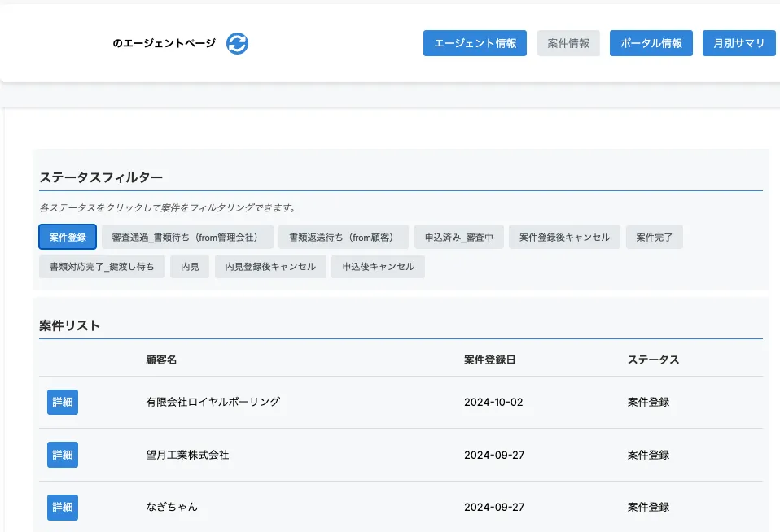
Task: Click the 案件登録 status in 望月工業株式会社 row
Action: click(x=648, y=455)
